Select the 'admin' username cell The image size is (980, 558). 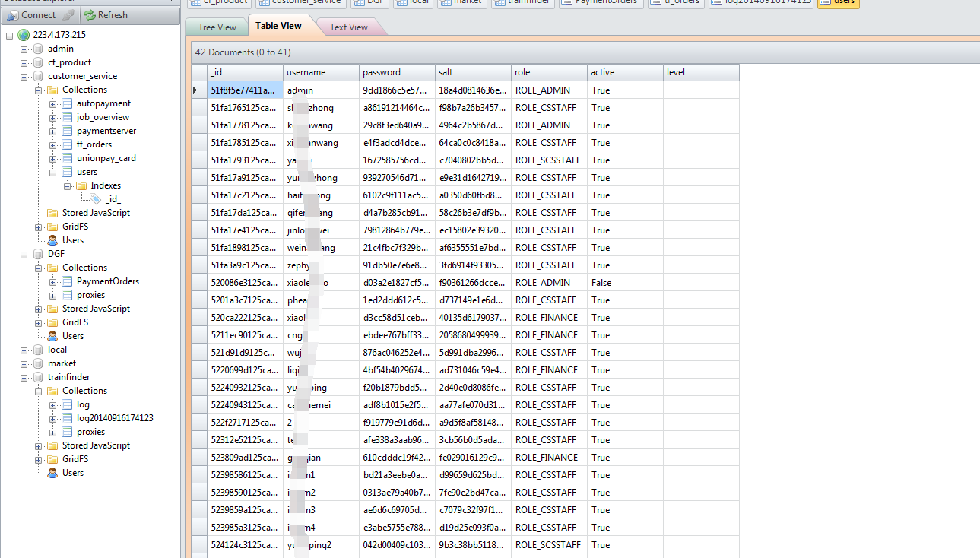[322, 90]
